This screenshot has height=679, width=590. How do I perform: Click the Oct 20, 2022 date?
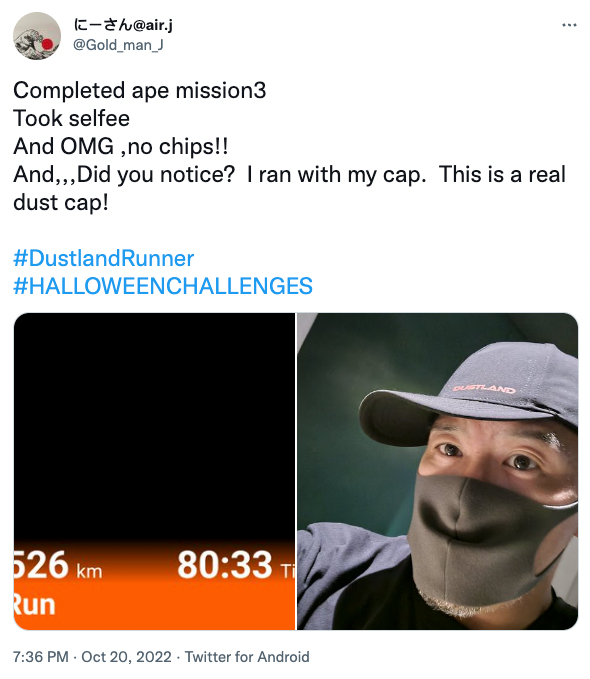tap(126, 657)
